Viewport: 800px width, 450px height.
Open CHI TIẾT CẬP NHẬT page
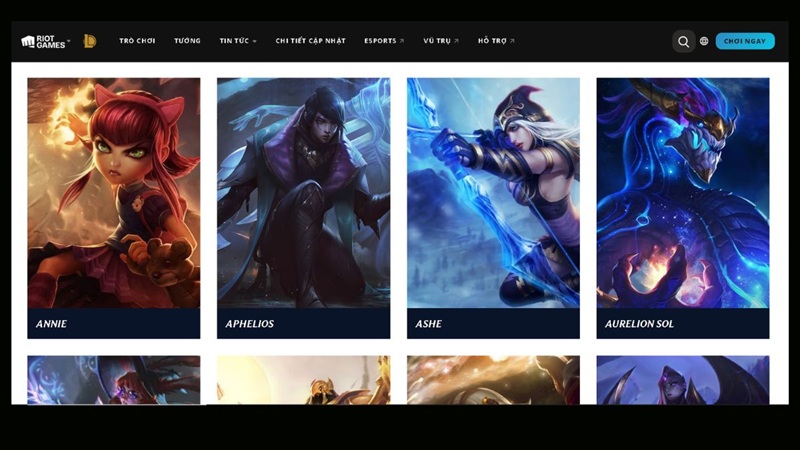point(311,41)
